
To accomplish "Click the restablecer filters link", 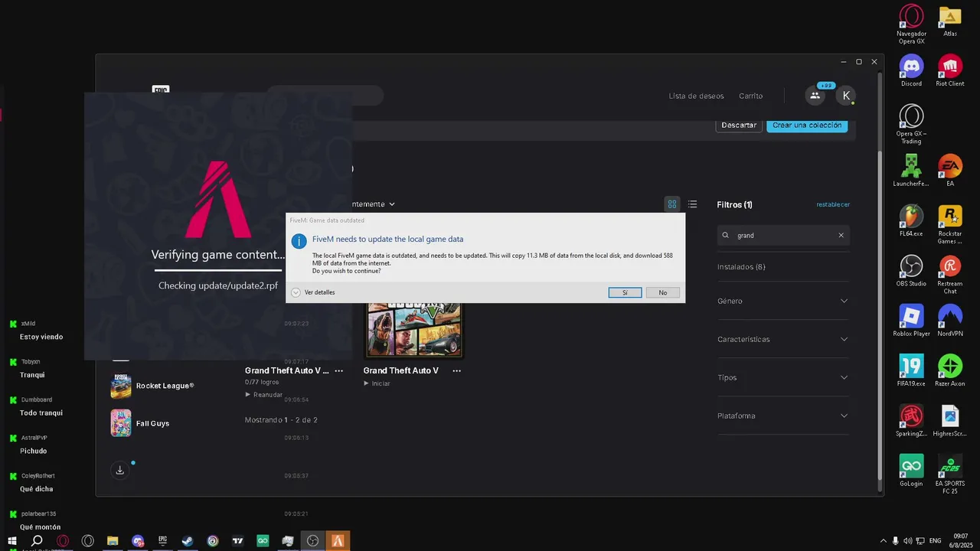I will coord(833,204).
